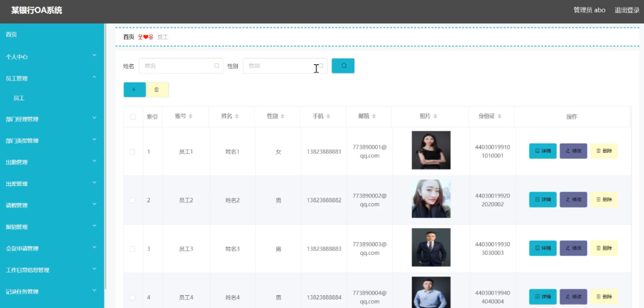Sort by 邮箱 column arrows

(374, 117)
